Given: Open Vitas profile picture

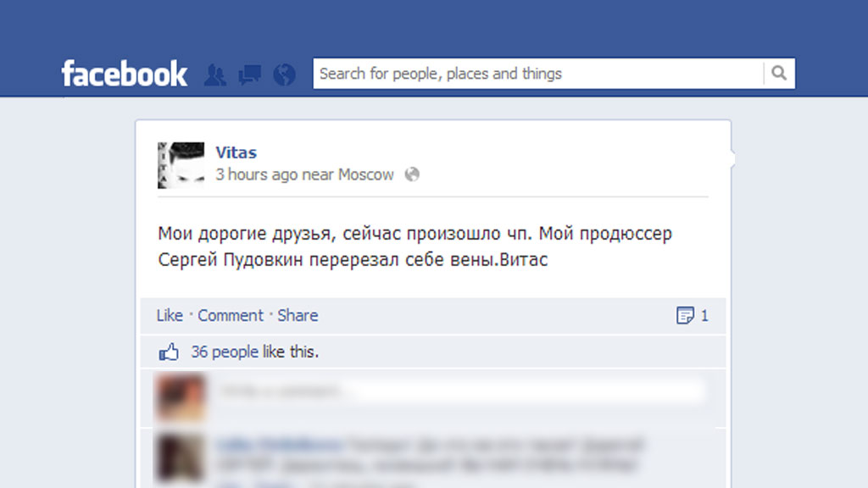Looking at the screenshot, I should click(181, 165).
